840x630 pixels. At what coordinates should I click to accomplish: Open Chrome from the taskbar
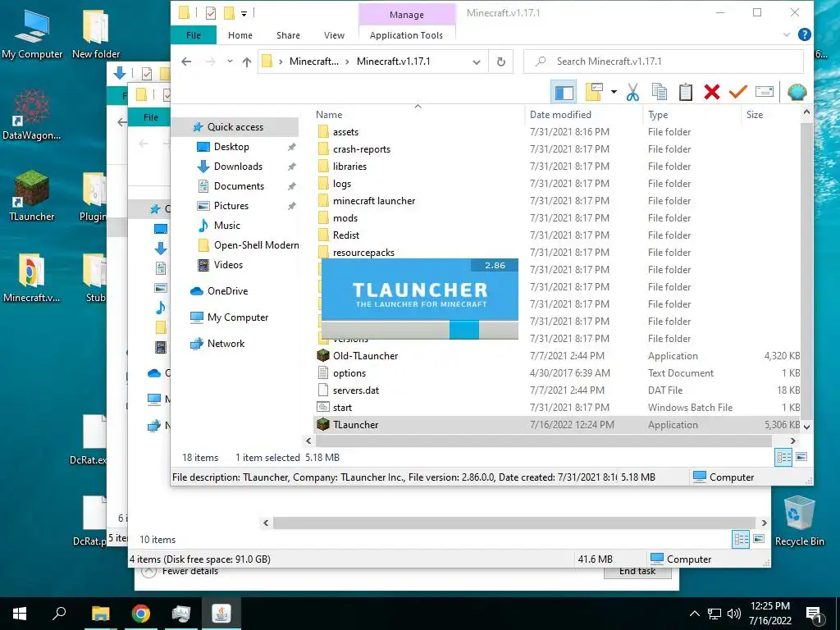click(x=141, y=614)
